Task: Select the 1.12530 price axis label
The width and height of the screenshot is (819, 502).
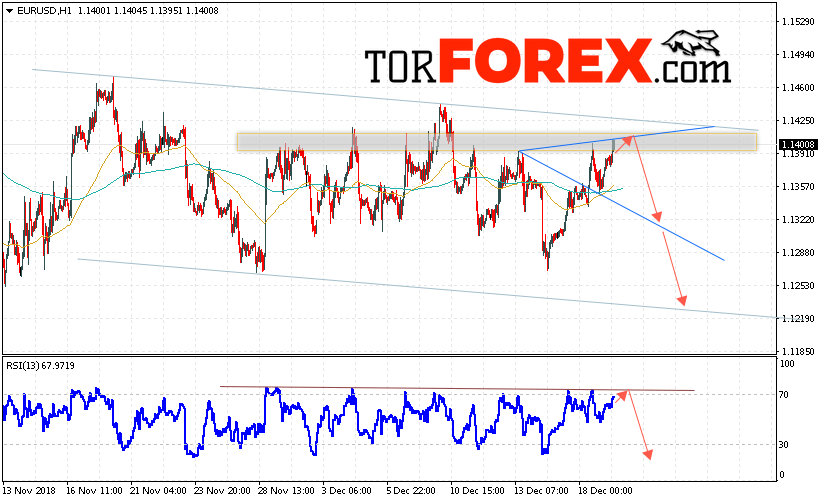Action: tap(799, 286)
